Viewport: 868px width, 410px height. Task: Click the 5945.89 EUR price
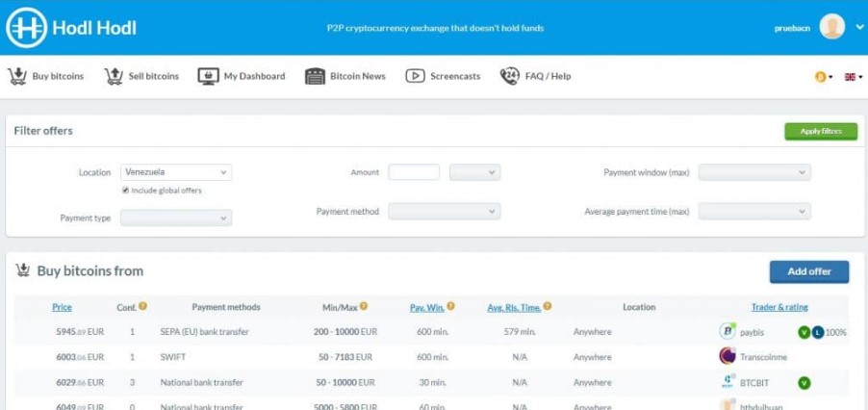click(x=80, y=332)
